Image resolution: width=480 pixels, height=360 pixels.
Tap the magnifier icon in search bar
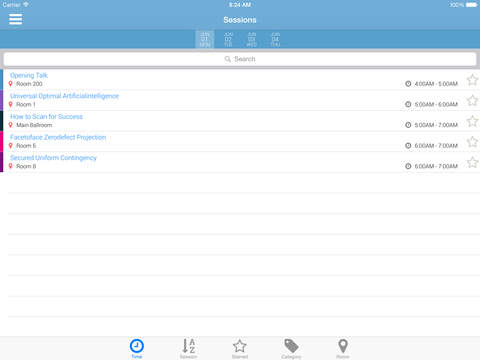click(228, 59)
